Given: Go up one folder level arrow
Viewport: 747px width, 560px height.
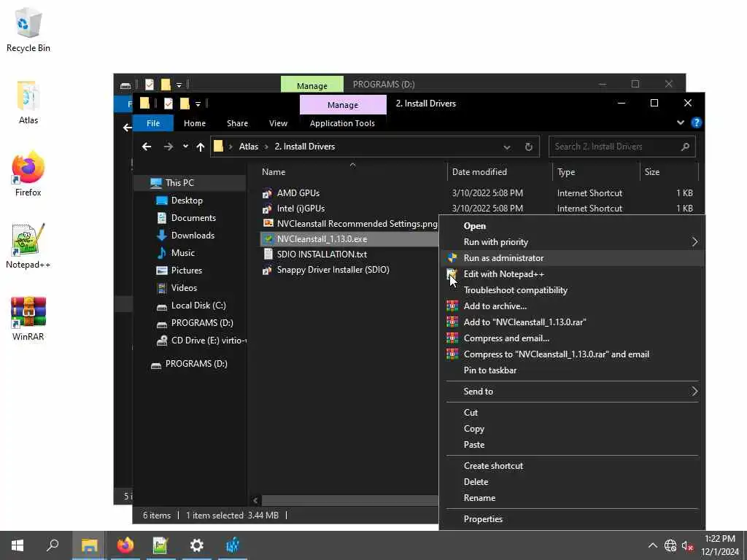Looking at the screenshot, I should coord(201,147).
